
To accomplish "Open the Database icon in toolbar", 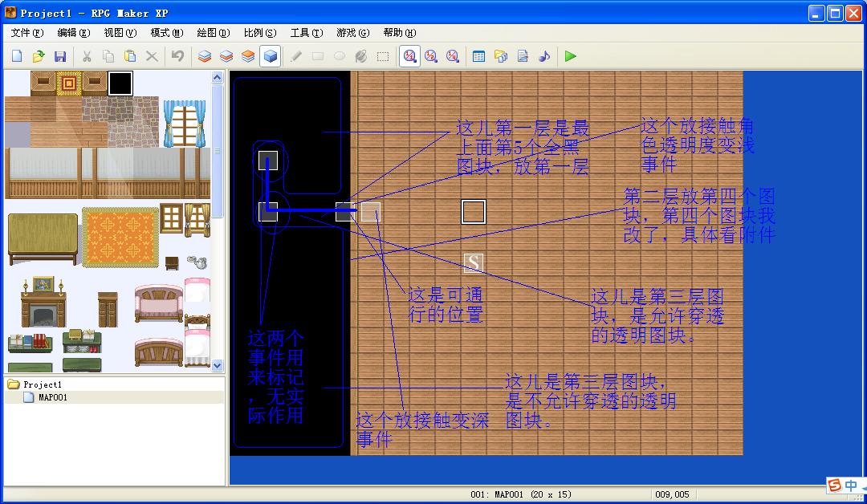I will pos(478,56).
